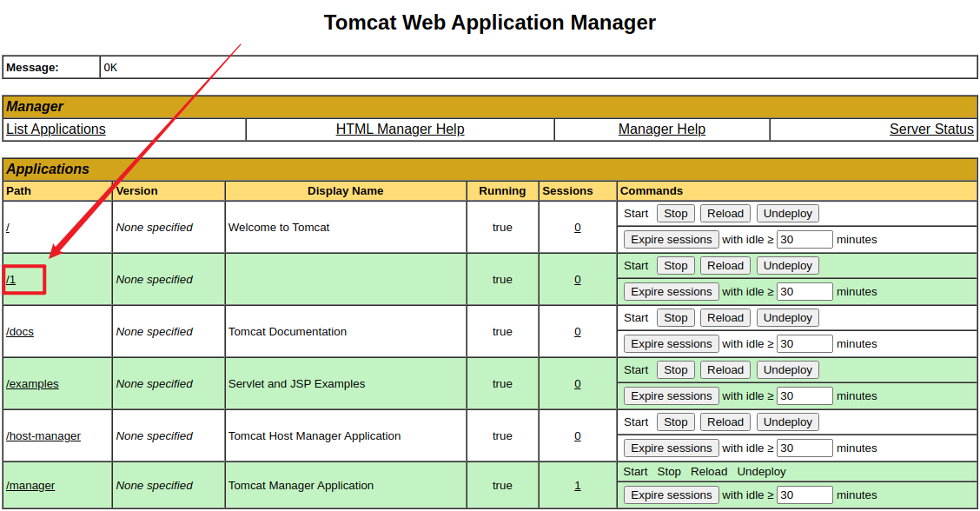The width and height of the screenshot is (980, 511).
Task: Stop the /host-manager application
Action: coord(676,422)
